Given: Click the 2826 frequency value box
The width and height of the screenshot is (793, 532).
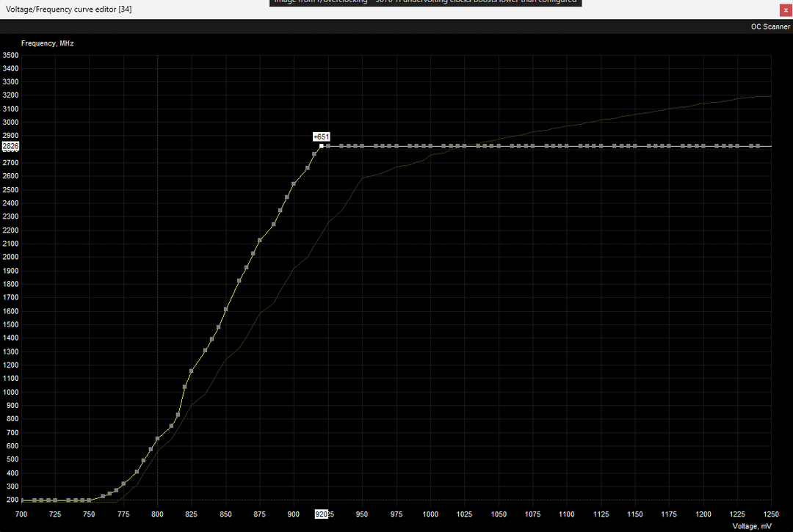Looking at the screenshot, I should point(10,146).
